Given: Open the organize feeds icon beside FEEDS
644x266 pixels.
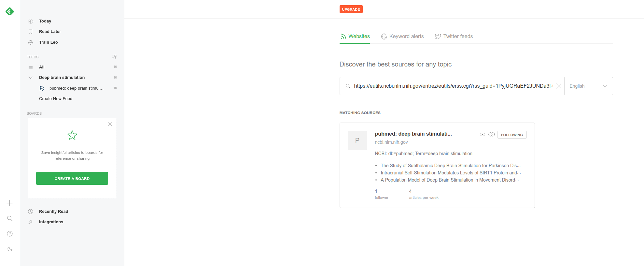Looking at the screenshot, I should tap(114, 57).
